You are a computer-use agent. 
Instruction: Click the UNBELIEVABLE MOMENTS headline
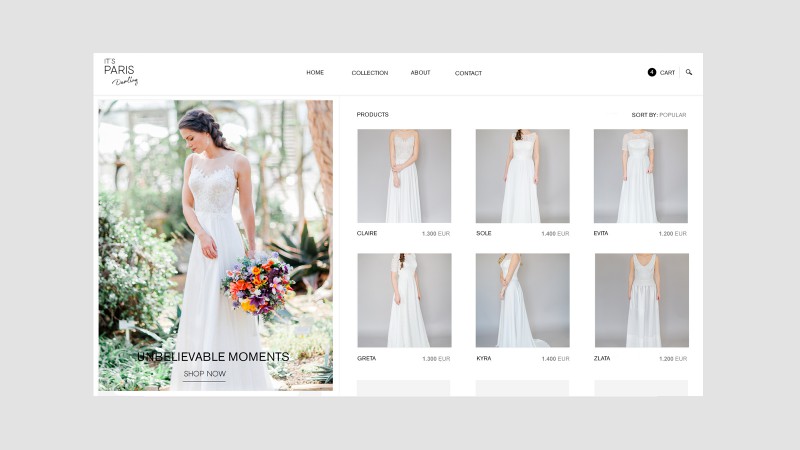(213, 357)
